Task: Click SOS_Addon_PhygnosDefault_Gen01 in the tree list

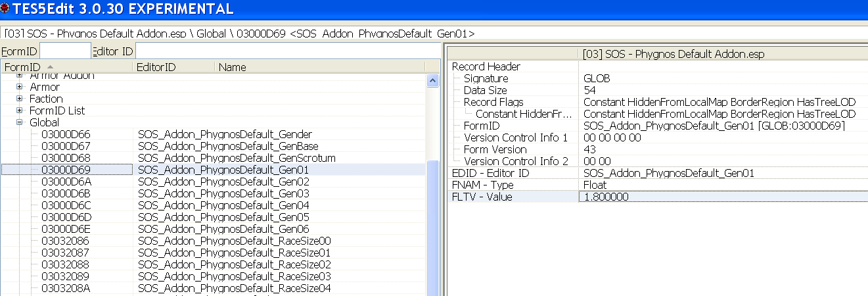Action: [223, 170]
